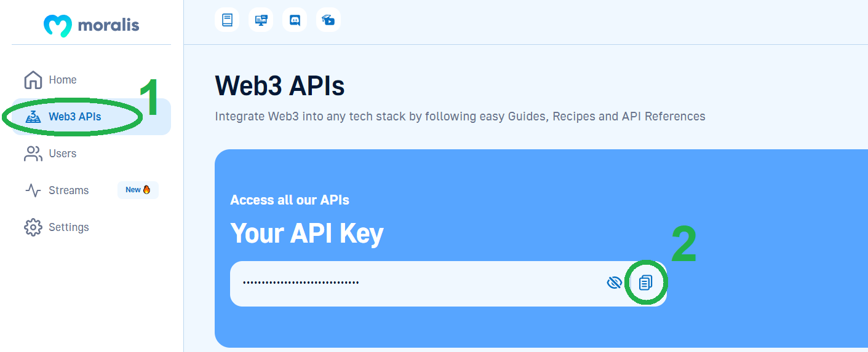Click the Moralis logo
Screen dimensions: 868x352
(92, 25)
